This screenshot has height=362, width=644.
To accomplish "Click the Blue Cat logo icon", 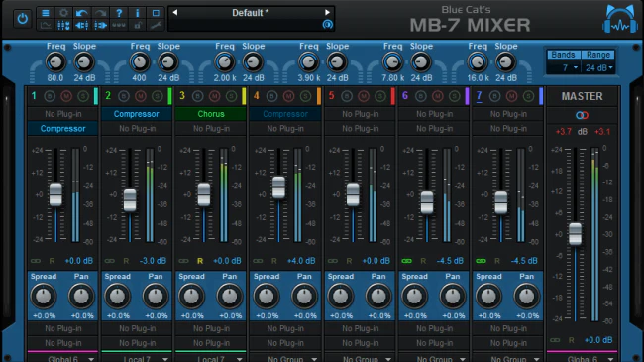I will [620, 20].
